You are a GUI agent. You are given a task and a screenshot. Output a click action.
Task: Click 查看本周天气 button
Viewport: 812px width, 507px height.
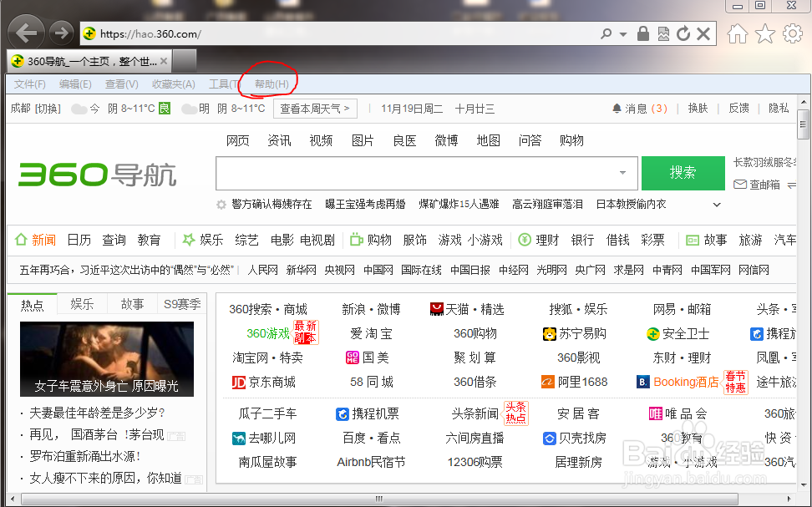[315, 109]
